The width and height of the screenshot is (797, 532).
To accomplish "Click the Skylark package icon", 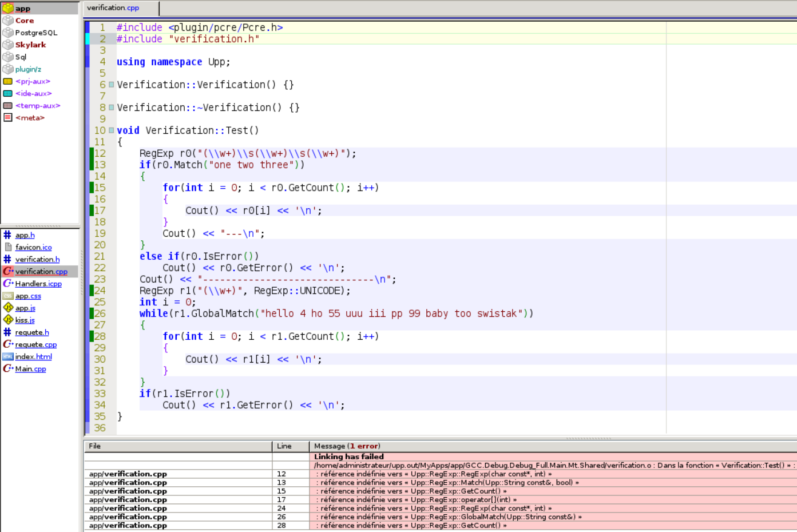I will (7, 45).
